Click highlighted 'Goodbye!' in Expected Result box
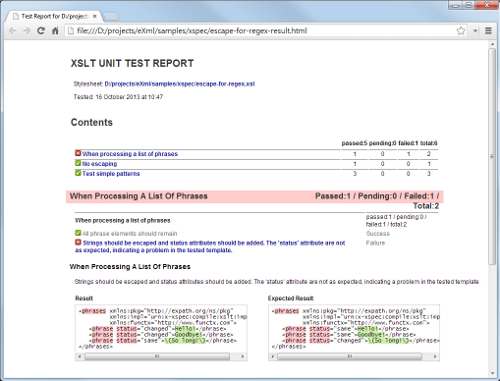 (x=371, y=335)
